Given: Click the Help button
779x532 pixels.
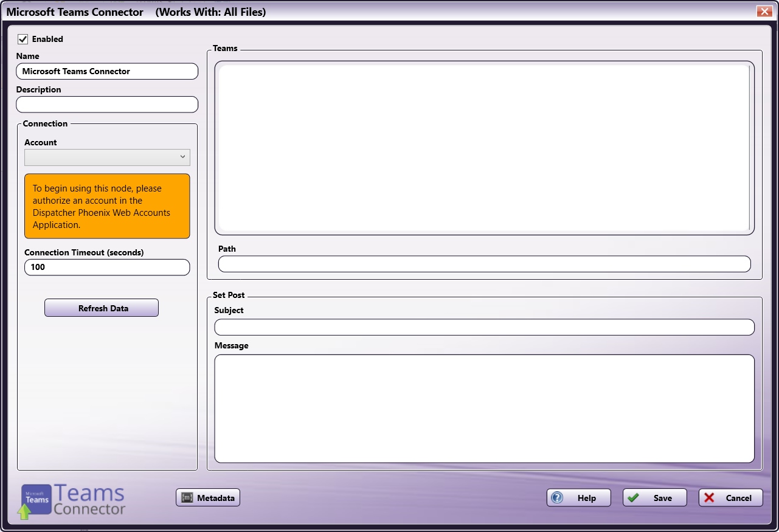Looking at the screenshot, I should click(x=579, y=498).
